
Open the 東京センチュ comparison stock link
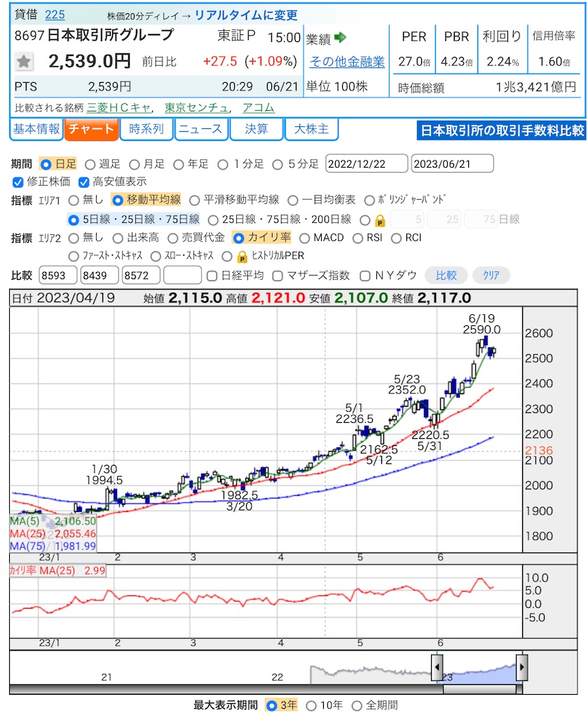point(196,108)
